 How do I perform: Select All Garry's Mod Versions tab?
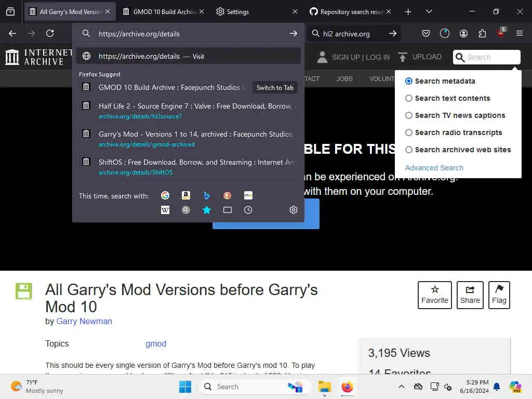tap(70, 12)
